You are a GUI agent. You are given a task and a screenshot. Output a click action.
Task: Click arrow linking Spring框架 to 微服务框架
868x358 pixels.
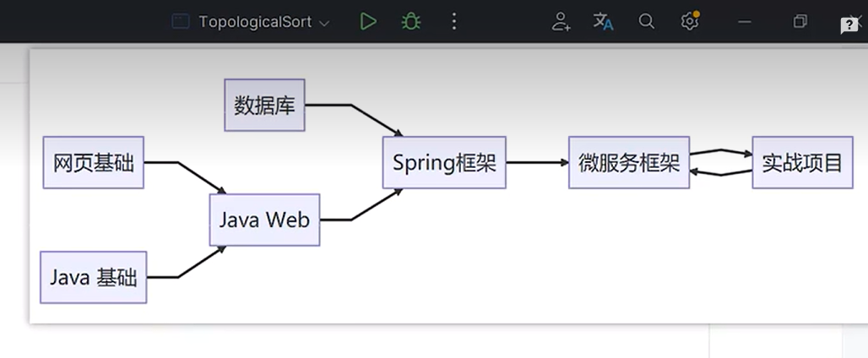pos(537,162)
